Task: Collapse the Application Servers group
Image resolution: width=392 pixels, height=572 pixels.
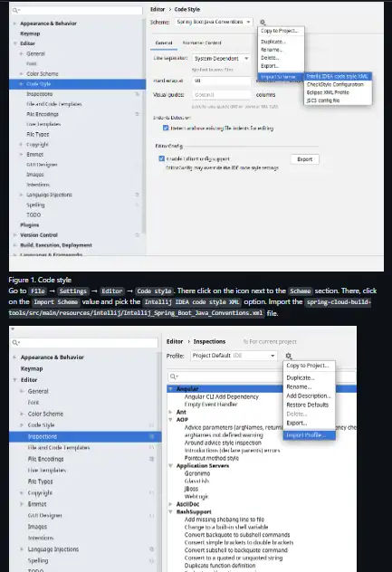Action: click(170, 466)
